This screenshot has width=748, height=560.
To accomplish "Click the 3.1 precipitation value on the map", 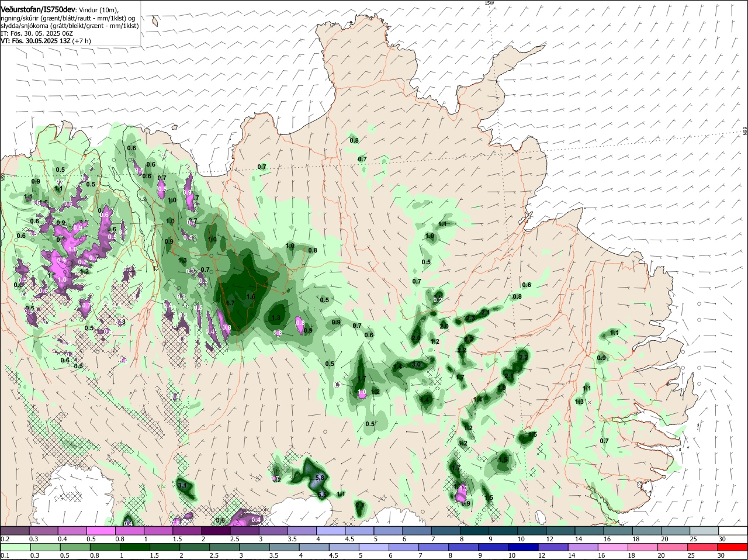I will click(182, 485).
